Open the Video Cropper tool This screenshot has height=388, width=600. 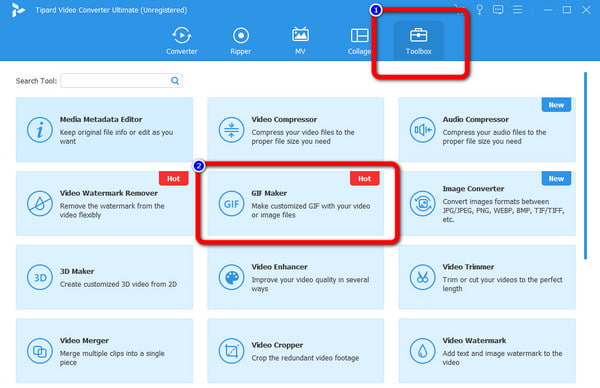coord(295,351)
